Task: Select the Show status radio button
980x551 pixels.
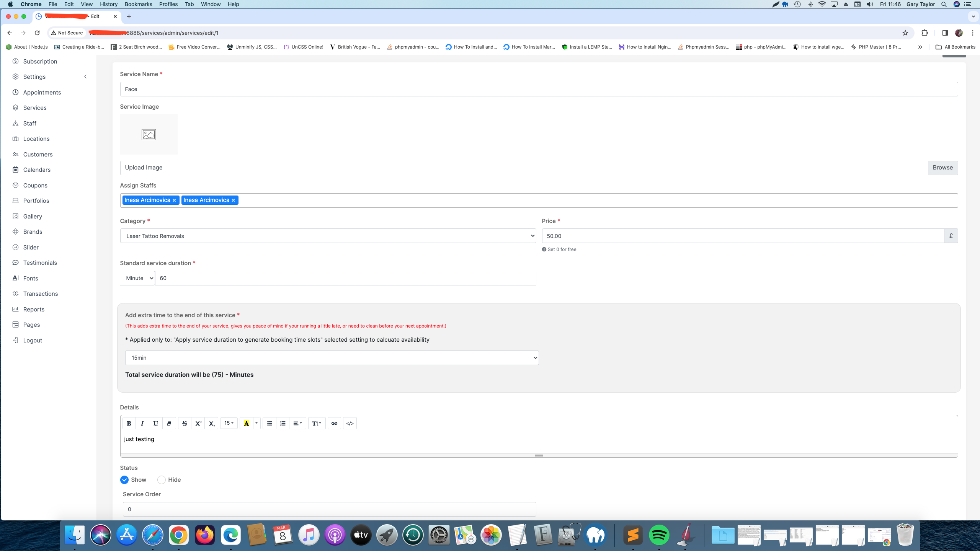Action: [x=124, y=480]
